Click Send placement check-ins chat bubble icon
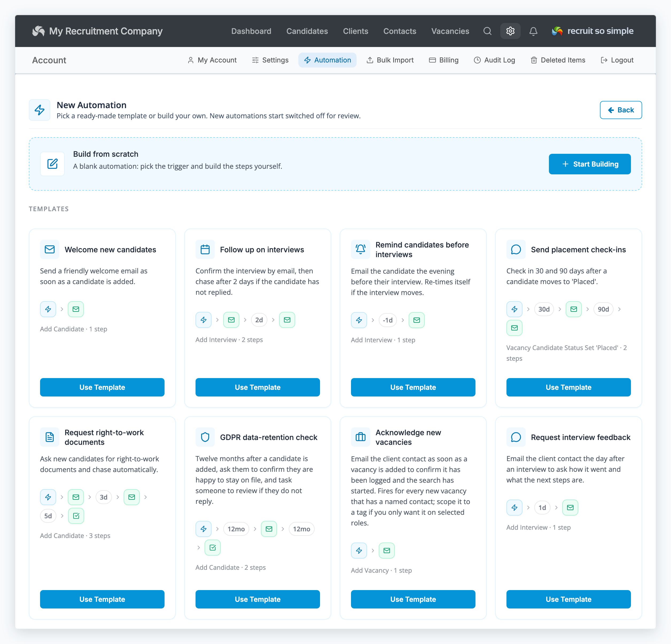 point(516,249)
